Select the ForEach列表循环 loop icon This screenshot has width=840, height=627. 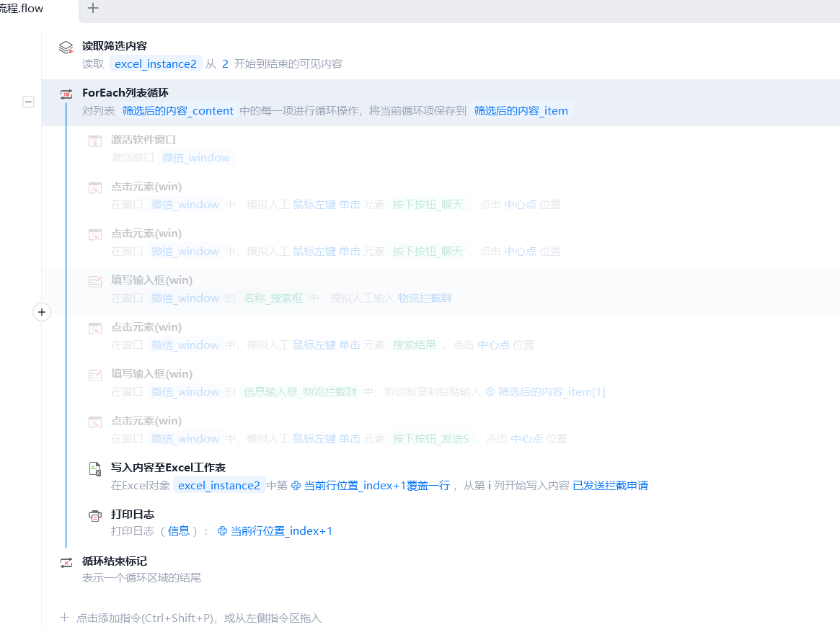click(66, 94)
